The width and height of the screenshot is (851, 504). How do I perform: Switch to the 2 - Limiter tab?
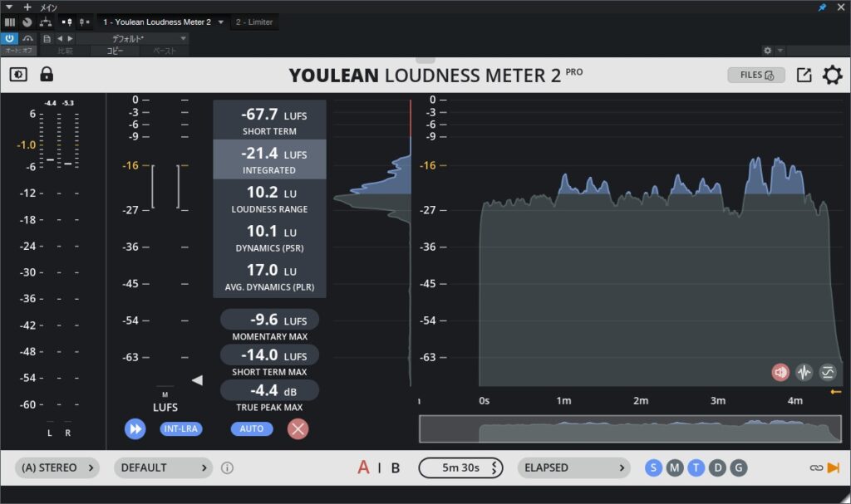click(x=254, y=22)
